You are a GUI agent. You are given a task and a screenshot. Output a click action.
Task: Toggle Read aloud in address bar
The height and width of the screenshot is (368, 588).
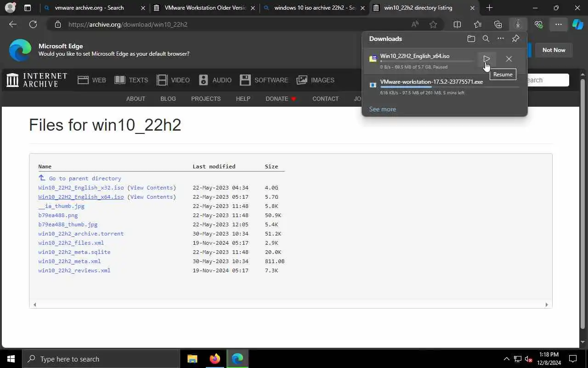pyautogui.click(x=415, y=24)
